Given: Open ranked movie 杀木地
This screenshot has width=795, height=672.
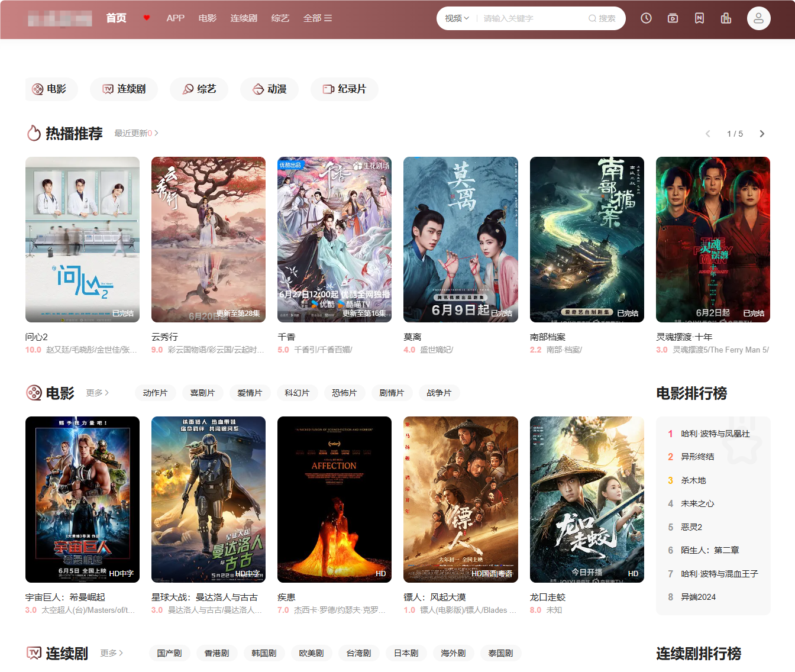Looking at the screenshot, I should (x=693, y=480).
